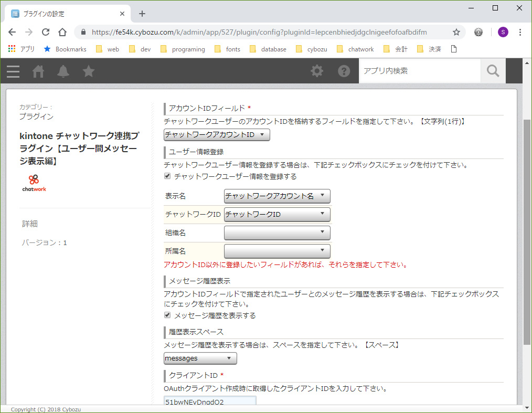
Task: Click アカウントIDフィールド section heading
Action: [207, 108]
